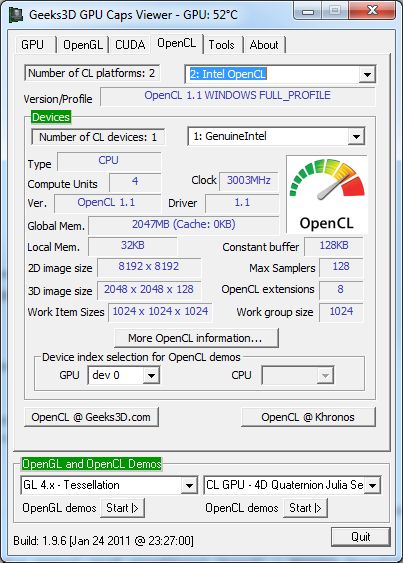Open the OpenCL @ Geeks3D.com link button

[x=91, y=417]
